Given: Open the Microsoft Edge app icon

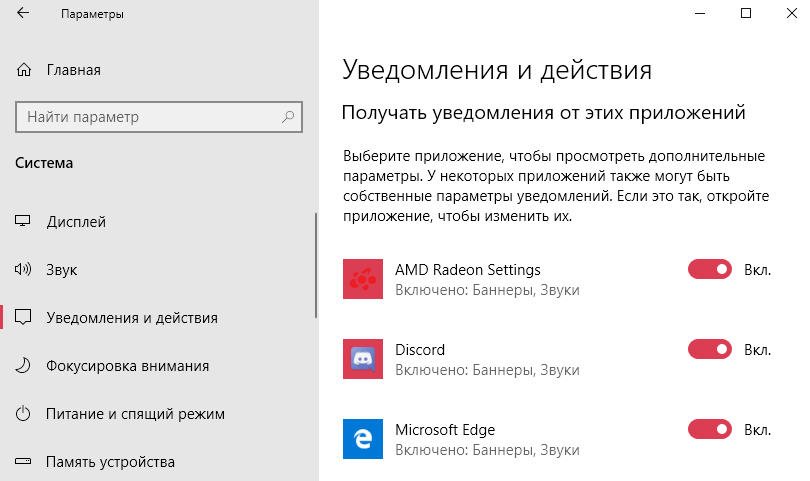Looking at the screenshot, I should (x=362, y=439).
